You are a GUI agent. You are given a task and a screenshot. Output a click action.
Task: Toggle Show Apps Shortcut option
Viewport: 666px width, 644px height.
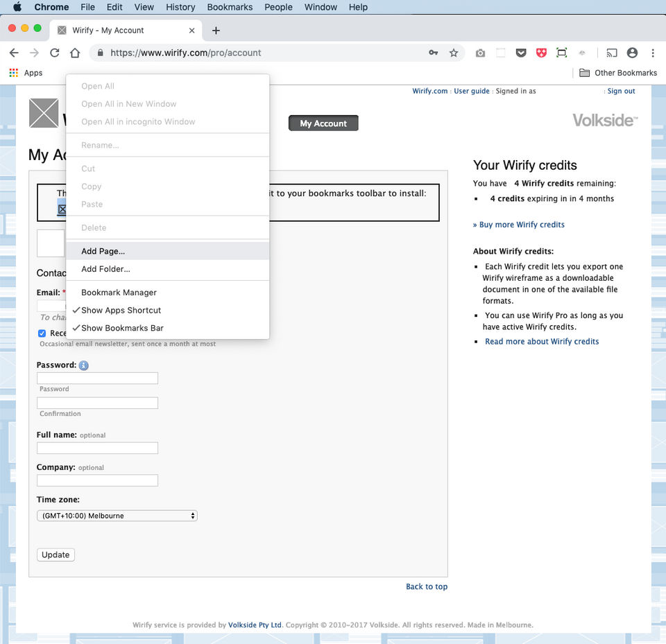(167, 311)
